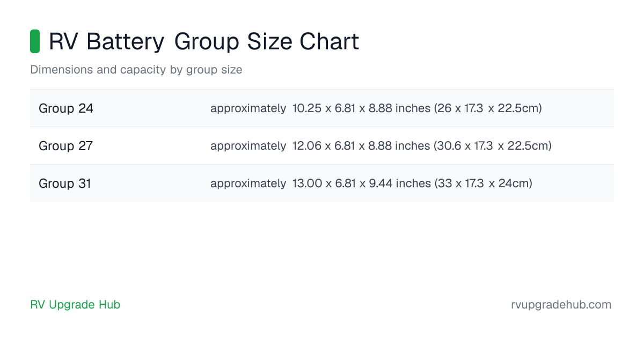The image size is (644, 338).
Task: Select the Group 31 row label
Action: tap(65, 183)
